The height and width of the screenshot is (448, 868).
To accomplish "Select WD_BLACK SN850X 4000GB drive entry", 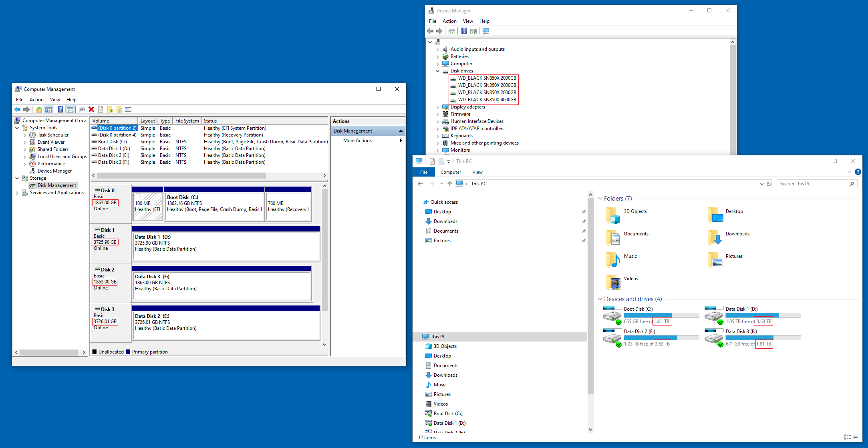I will coord(487,100).
